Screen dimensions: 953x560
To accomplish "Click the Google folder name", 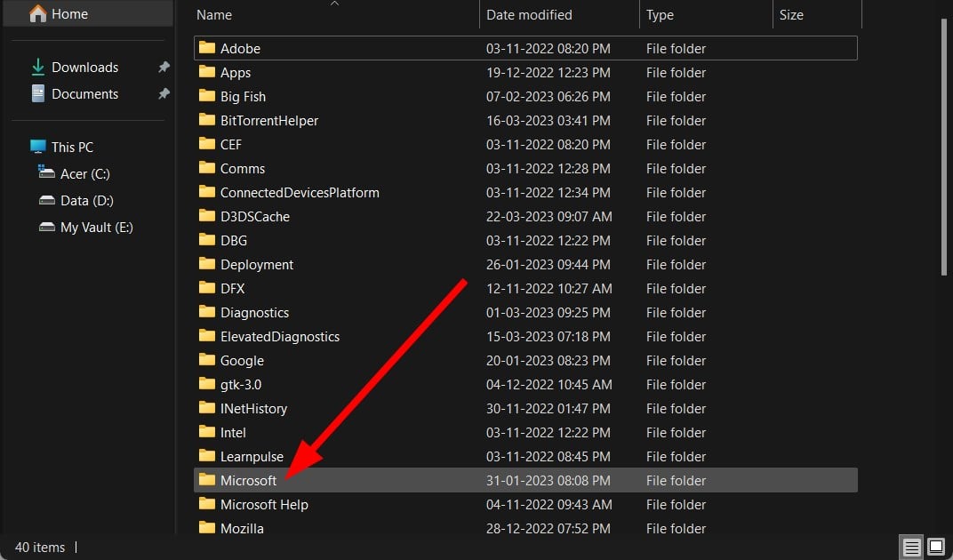I will (242, 361).
